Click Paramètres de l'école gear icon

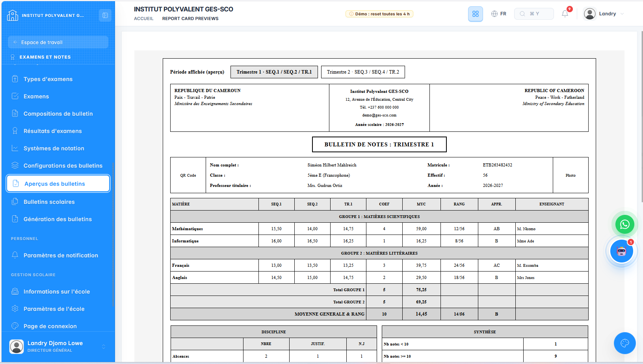point(15,309)
